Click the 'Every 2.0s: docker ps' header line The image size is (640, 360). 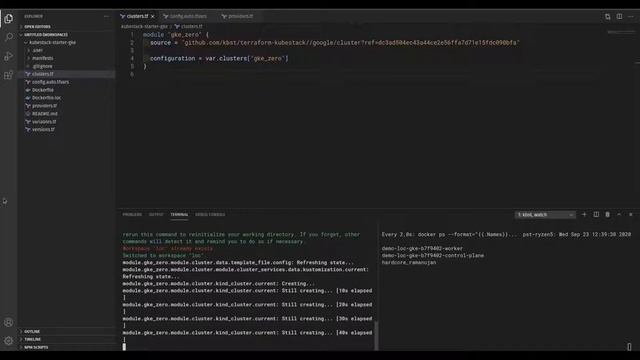(x=506, y=234)
